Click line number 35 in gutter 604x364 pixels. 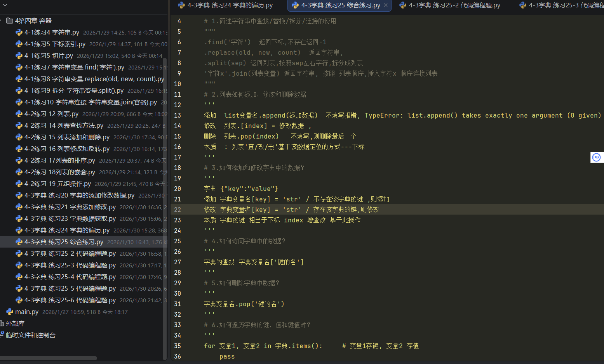pos(178,346)
